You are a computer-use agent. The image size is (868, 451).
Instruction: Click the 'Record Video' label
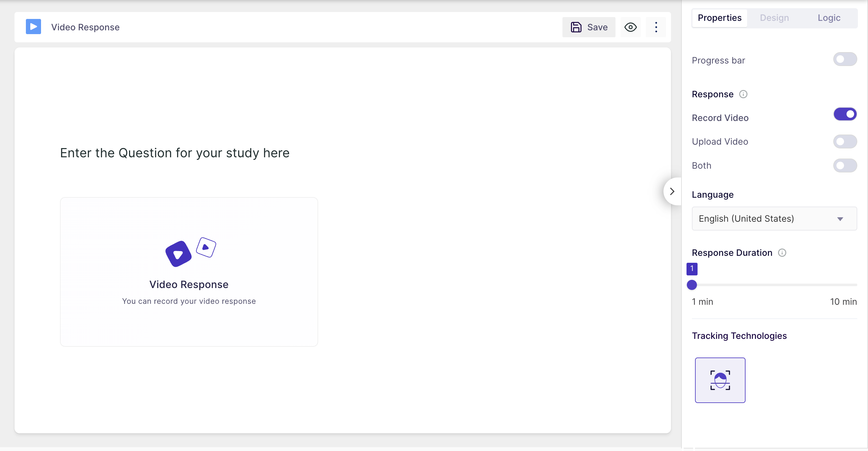tap(720, 118)
